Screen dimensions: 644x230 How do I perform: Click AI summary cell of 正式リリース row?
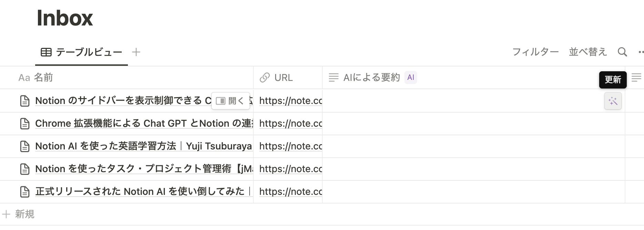[x=474, y=192]
